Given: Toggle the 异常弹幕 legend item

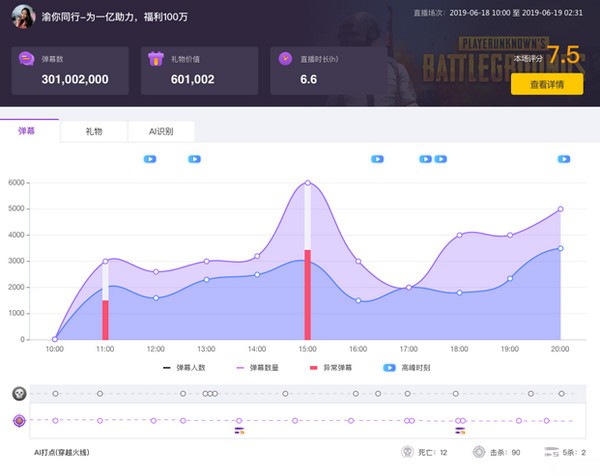Looking at the screenshot, I should 331,368.
